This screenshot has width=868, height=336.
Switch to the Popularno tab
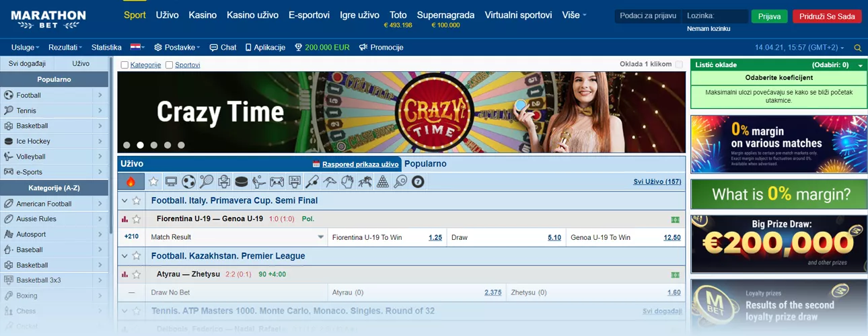click(x=425, y=163)
